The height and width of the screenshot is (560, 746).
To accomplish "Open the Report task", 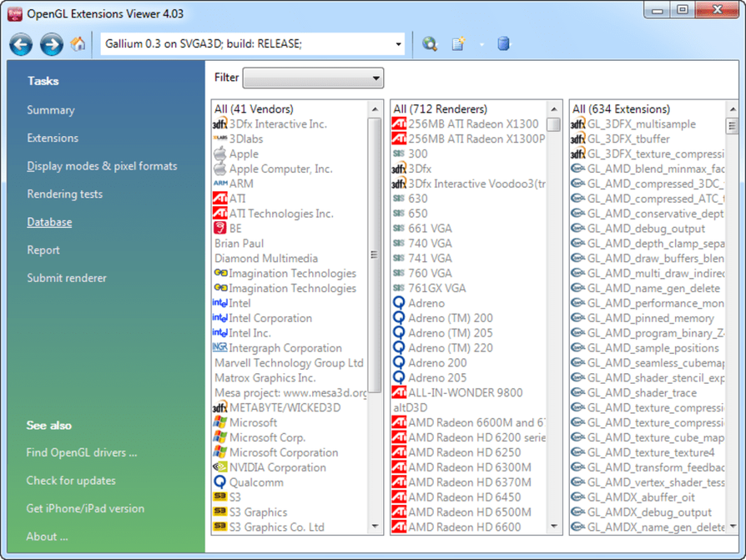I will (43, 250).
